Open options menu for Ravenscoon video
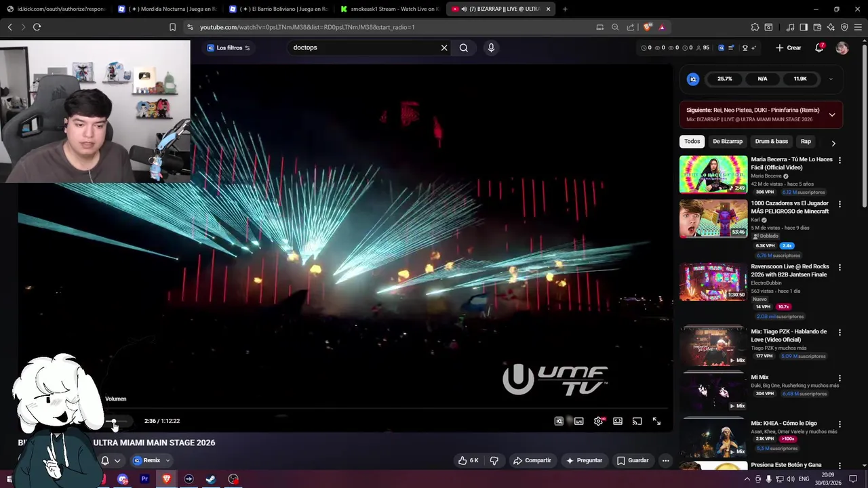The width and height of the screenshot is (868, 488). 840,268
